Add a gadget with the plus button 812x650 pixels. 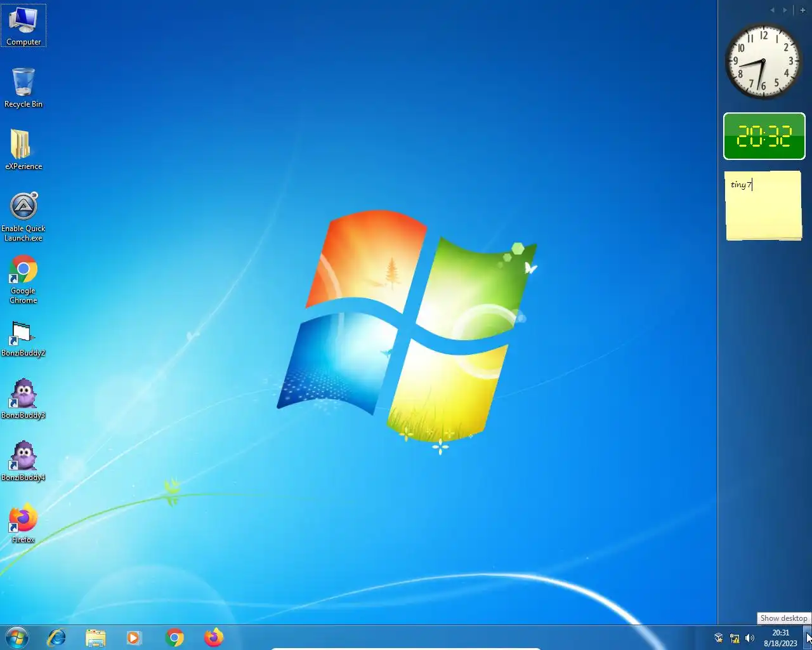coord(802,10)
